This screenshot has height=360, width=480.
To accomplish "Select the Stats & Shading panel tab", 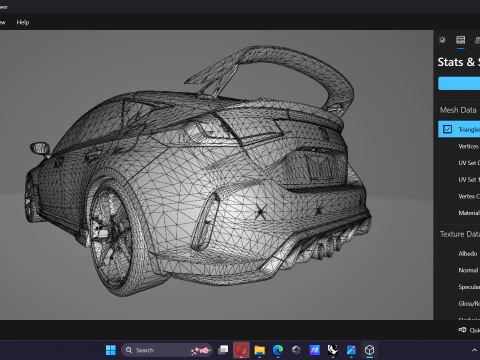I will 461,40.
